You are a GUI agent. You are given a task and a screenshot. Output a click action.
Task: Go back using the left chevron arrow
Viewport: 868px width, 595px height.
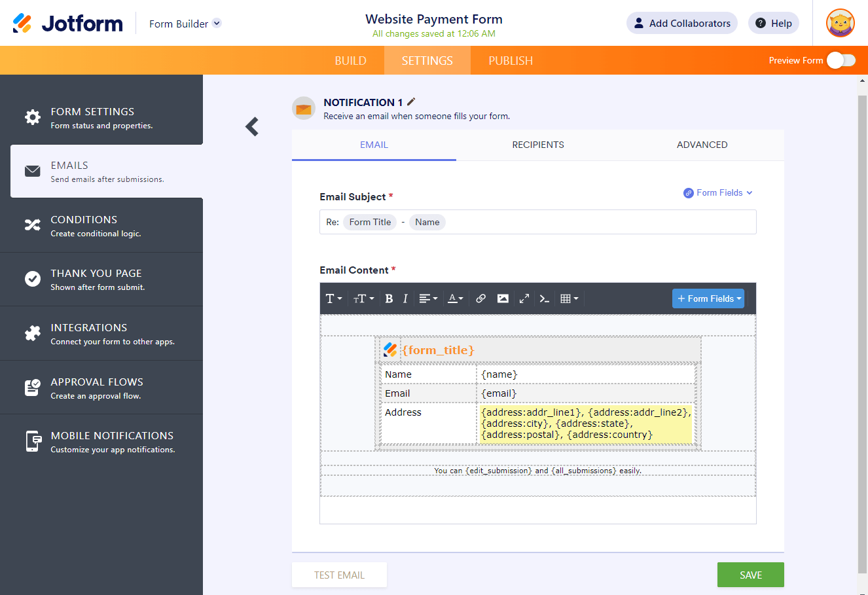(252, 126)
